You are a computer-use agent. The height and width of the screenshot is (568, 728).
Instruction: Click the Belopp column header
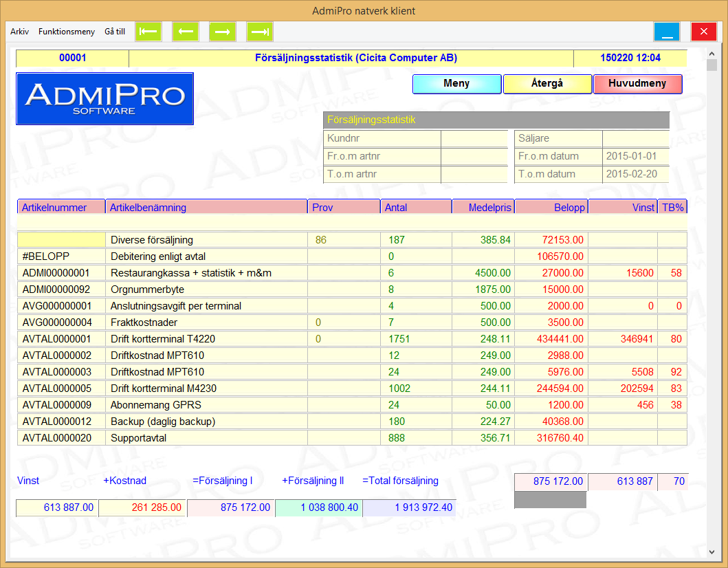pos(551,207)
